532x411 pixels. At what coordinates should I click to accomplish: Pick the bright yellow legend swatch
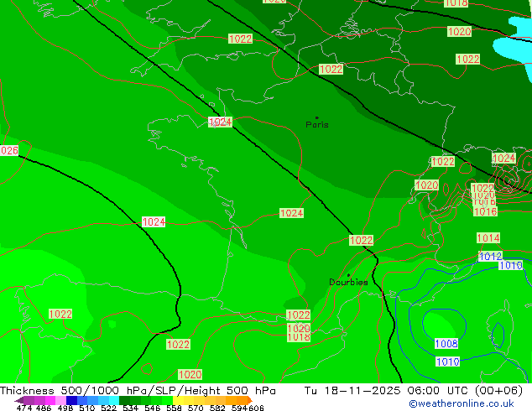point(178,400)
